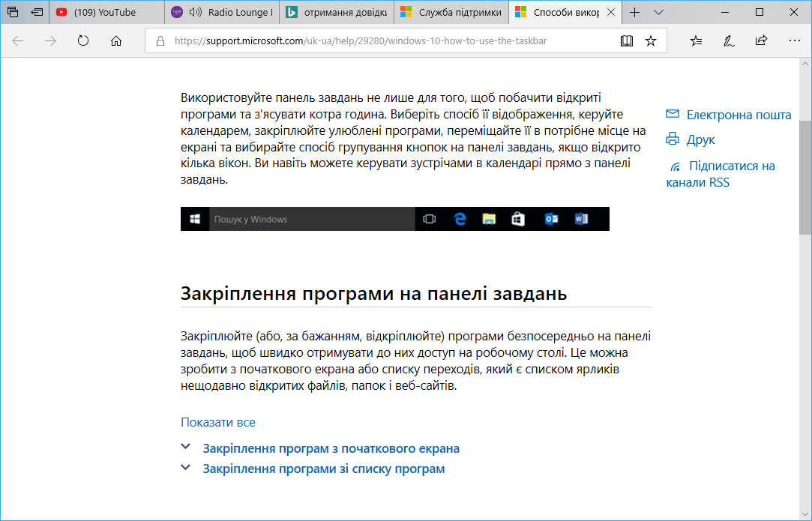Open a new tab with plus button
Screen dimensions: 812x521
pos(634,13)
